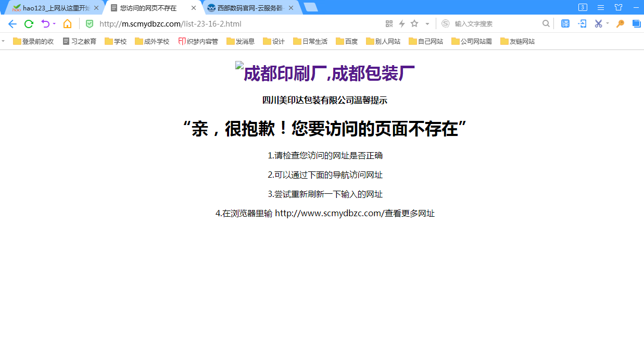Screen dimensions: 644x347
Task: Expand the dropdown beside the undo arrow
Action: tap(54, 23)
